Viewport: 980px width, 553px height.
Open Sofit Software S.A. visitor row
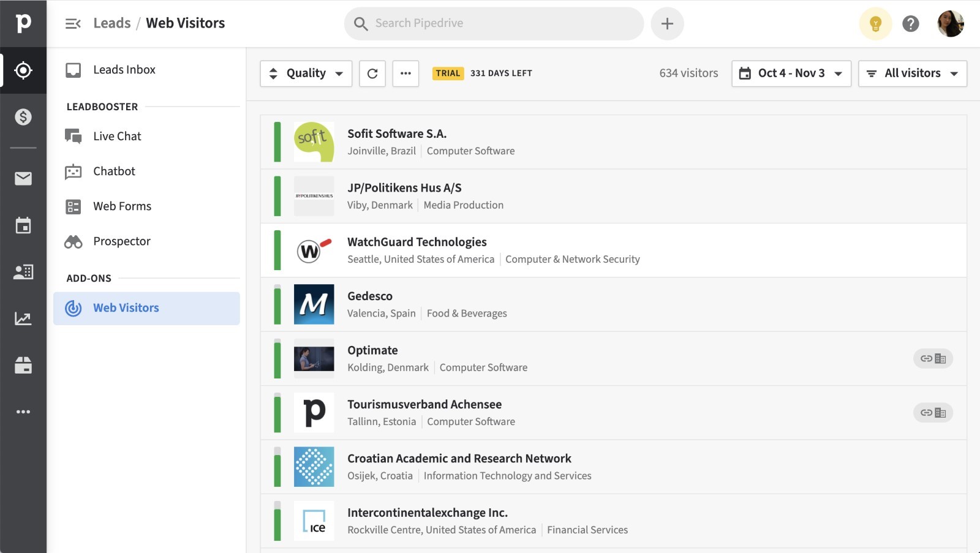point(613,142)
